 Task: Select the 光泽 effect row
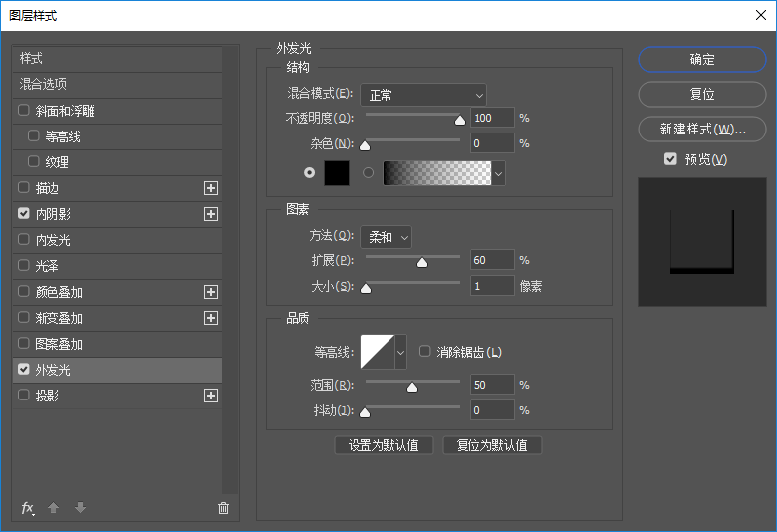click(118, 266)
